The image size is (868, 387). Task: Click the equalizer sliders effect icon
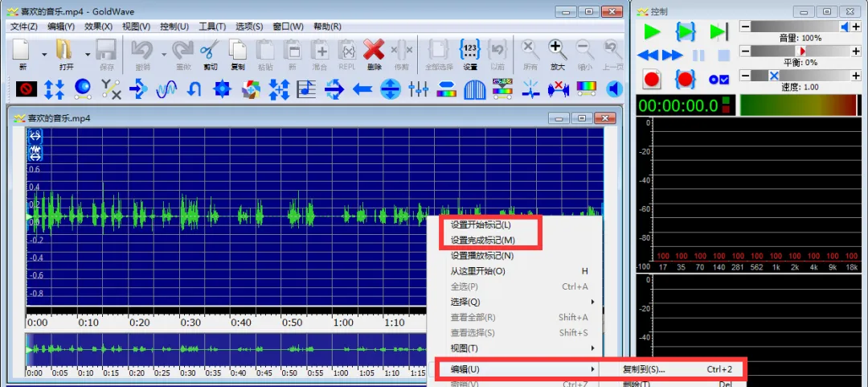point(418,89)
